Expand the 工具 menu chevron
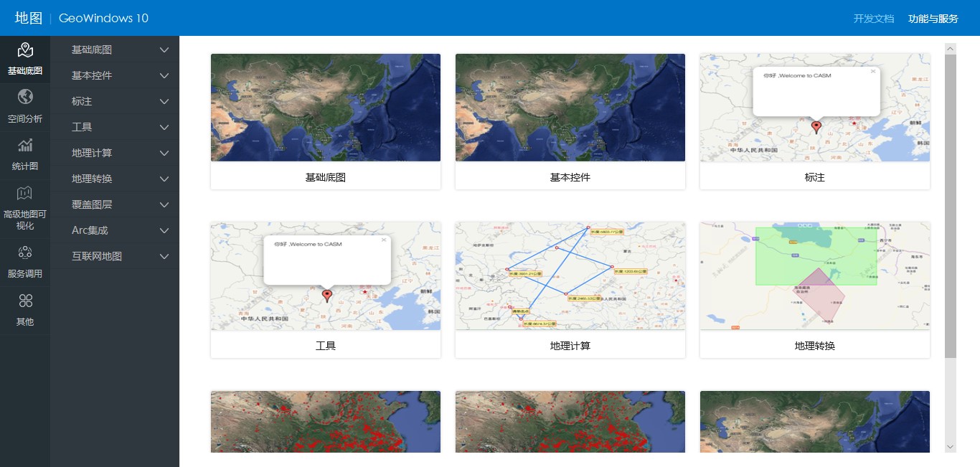 [164, 128]
